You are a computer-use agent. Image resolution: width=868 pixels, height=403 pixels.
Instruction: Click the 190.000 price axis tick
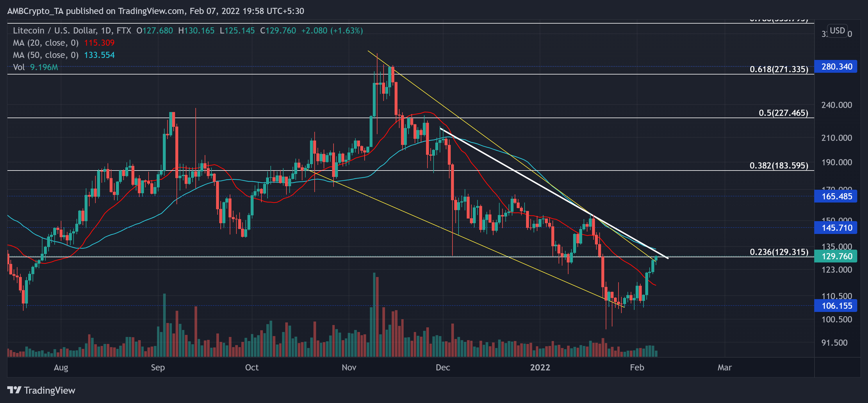tap(836, 162)
